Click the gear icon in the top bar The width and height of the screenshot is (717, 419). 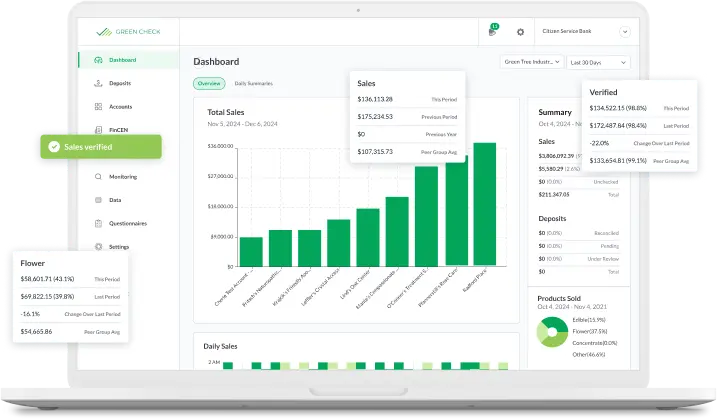[520, 32]
